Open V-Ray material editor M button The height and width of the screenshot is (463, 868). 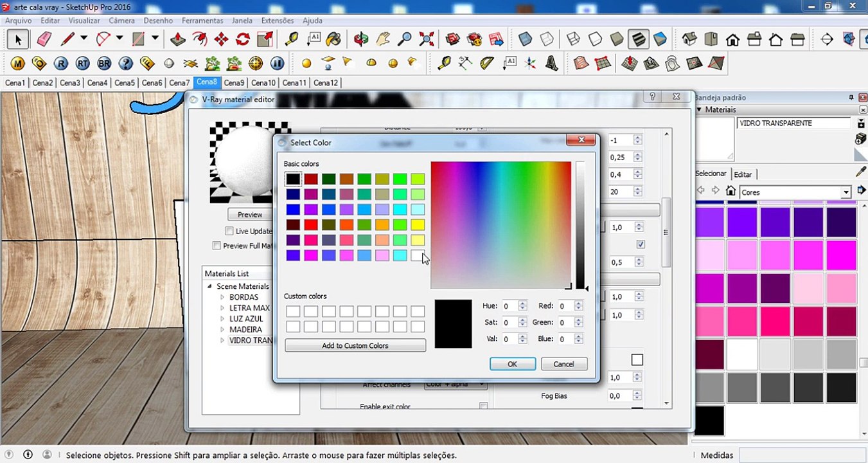pyautogui.click(x=17, y=64)
